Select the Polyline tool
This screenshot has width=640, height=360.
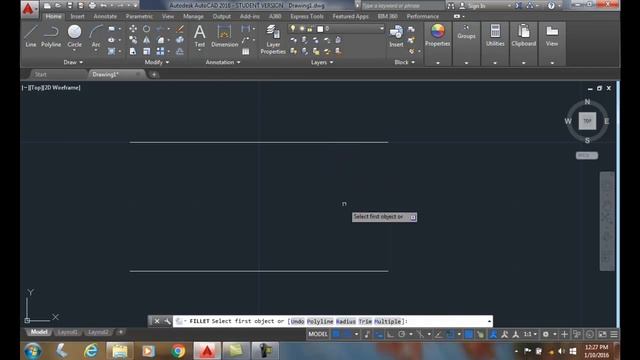pyautogui.click(x=51, y=36)
